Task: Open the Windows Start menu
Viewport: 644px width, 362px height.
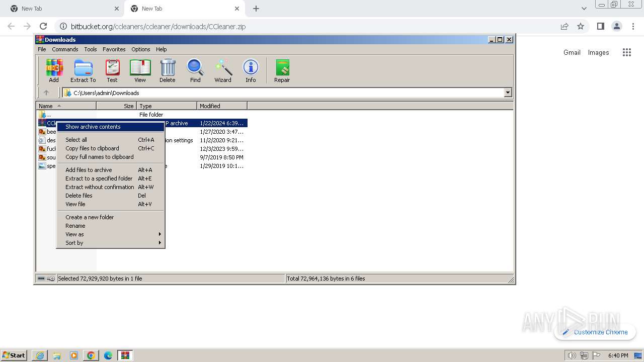Action: (x=14, y=355)
